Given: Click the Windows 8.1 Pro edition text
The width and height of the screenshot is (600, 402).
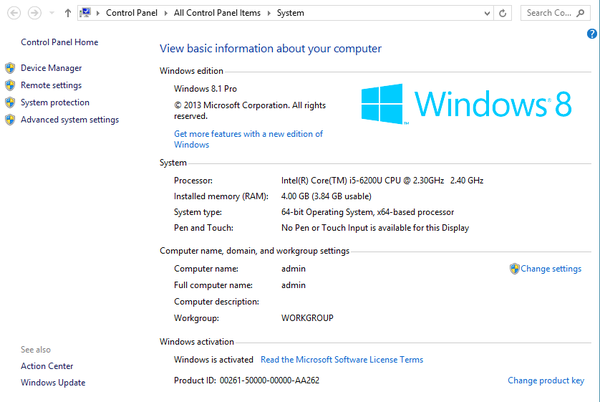Looking at the screenshot, I should tap(205, 89).
